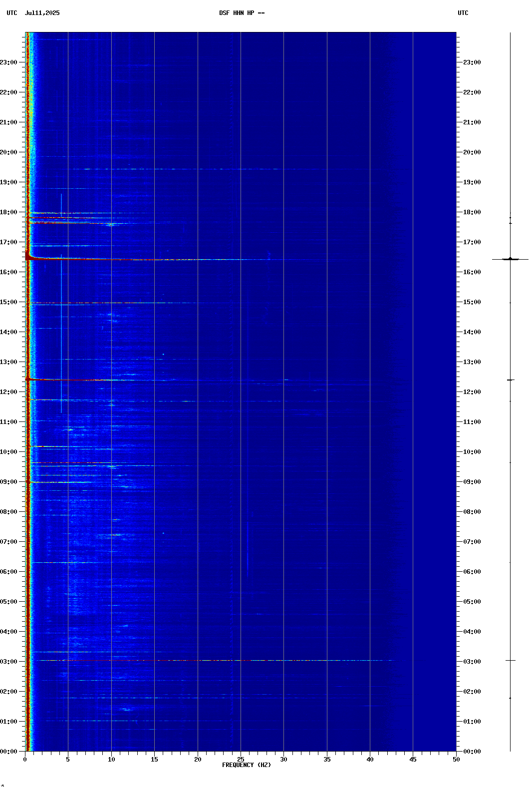The image size is (532, 791).
Task: Click 16:00 on the right time axis
Action: click(472, 272)
